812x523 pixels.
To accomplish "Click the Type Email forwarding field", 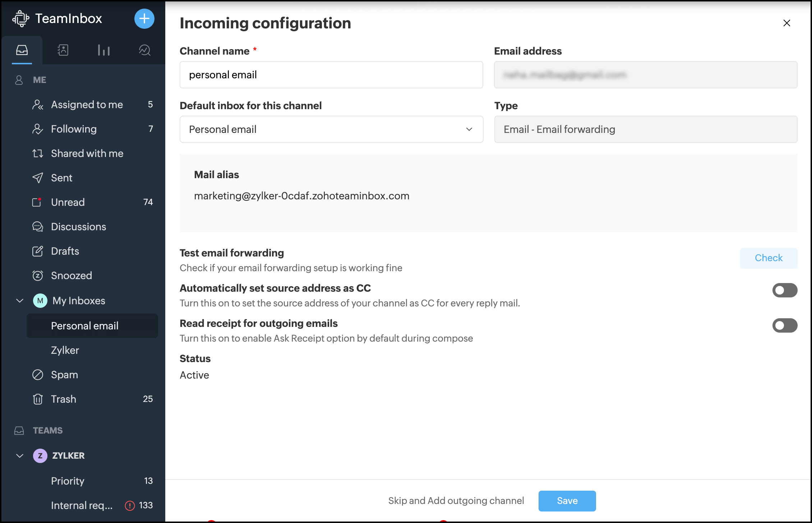I will point(646,129).
